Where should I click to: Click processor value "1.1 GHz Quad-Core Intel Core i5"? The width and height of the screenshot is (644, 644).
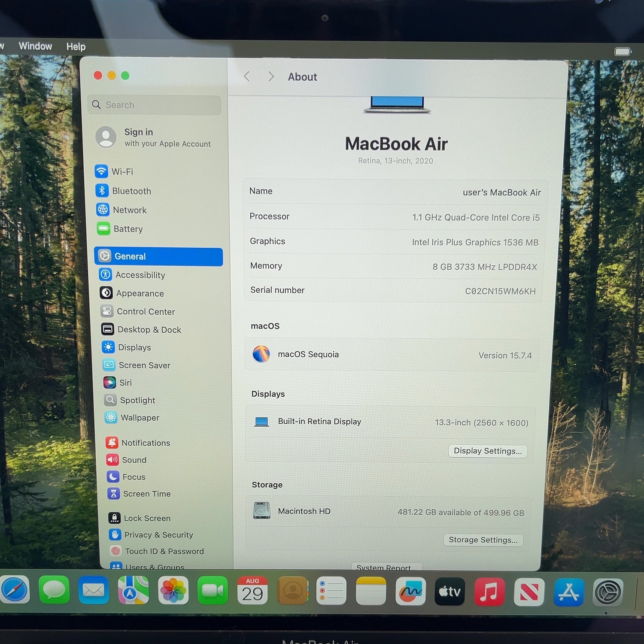tap(476, 217)
